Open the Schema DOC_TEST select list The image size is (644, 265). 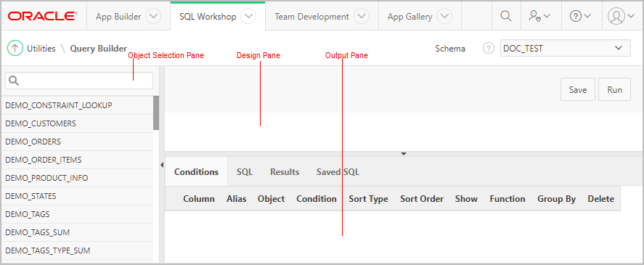(565, 48)
